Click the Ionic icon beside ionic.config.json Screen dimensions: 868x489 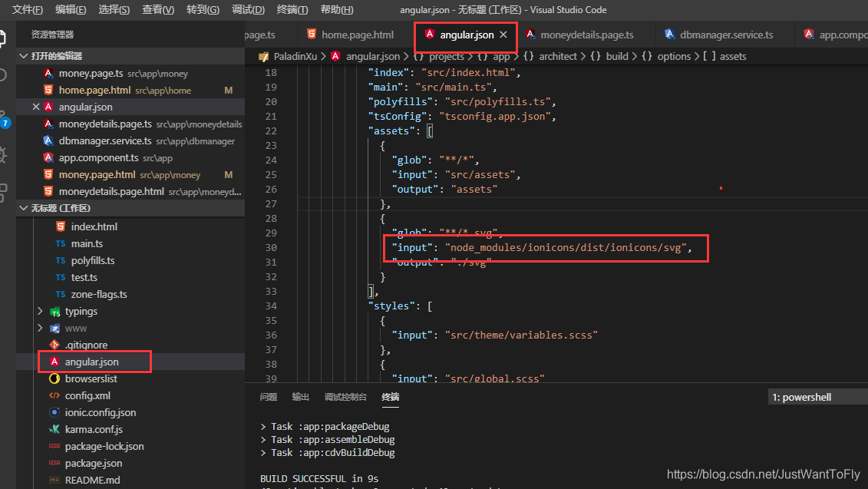pos(54,412)
